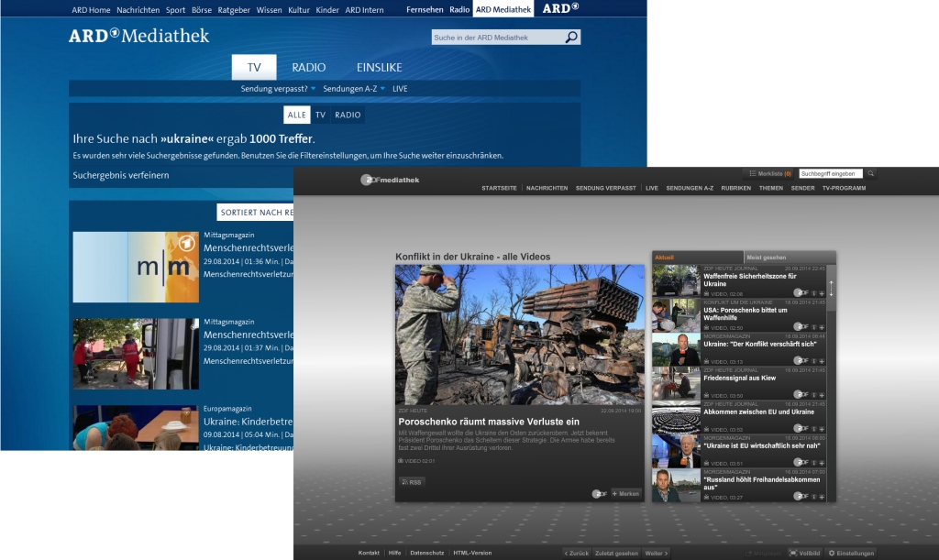This screenshot has height=560, width=939.
Task: Click Nachrichten in ARD top bar
Action: [138, 9]
